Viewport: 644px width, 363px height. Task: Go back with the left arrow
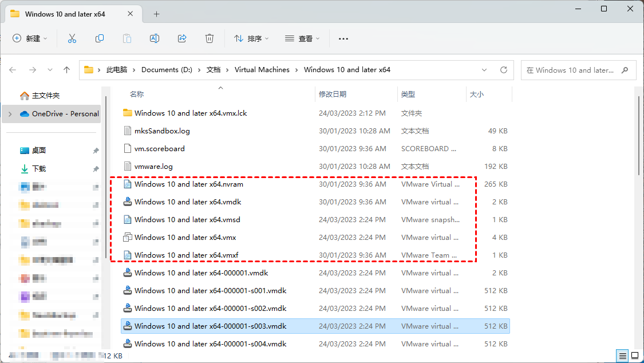click(x=13, y=70)
